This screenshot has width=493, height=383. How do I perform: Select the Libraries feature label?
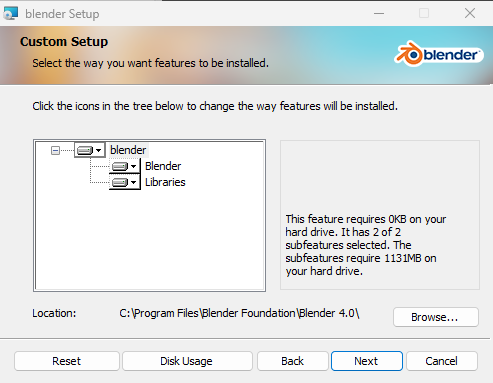click(x=165, y=182)
